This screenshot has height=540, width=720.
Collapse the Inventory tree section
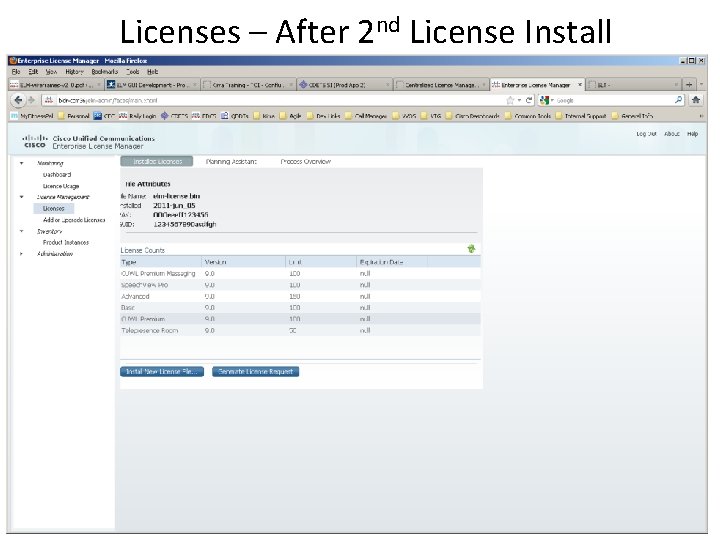(22, 231)
